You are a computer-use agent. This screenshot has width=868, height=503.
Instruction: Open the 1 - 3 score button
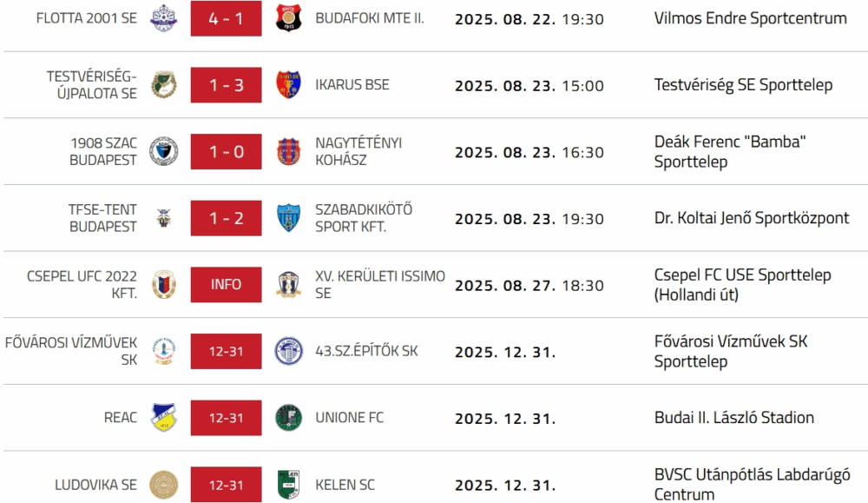coord(226,85)
